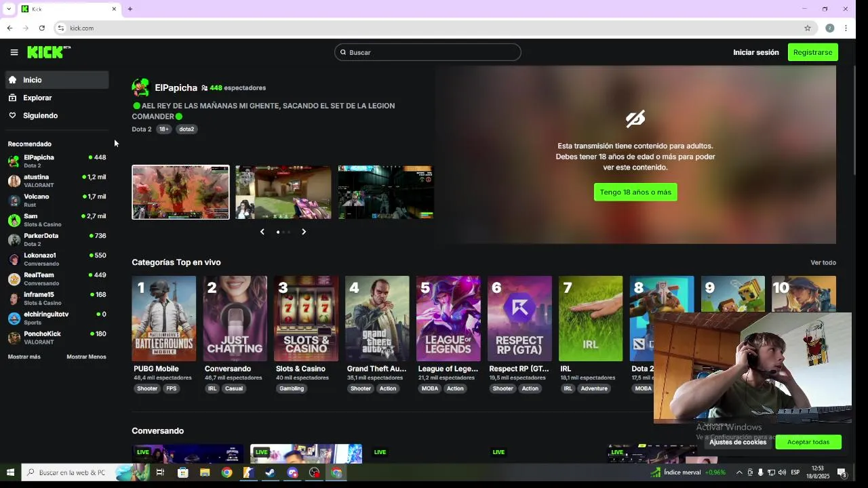Click FPS tag under PUBG Mobile
This screenshot has width=868, height=488.
point(172,388)
